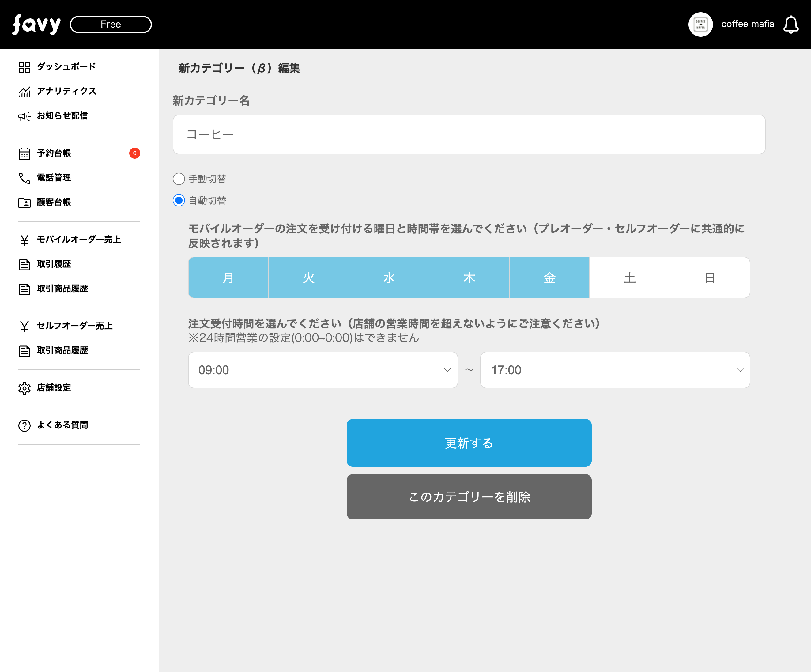Screen dimensions: 811x672
Task: Click the このカテゴリーを削除 button
Action: pyautogui.click(x=469, y=497)
